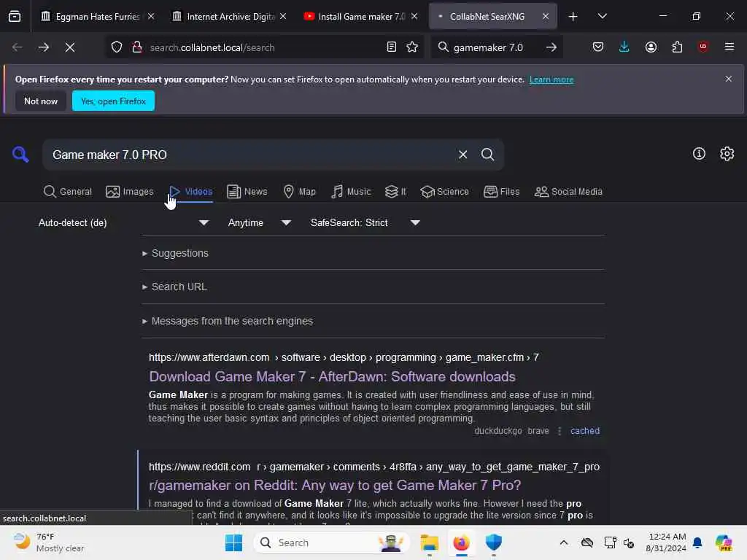Bookmark this page with the star icon
Image resolution: width=747 pixels, height=560 pixels.
(x=412, y=47)
